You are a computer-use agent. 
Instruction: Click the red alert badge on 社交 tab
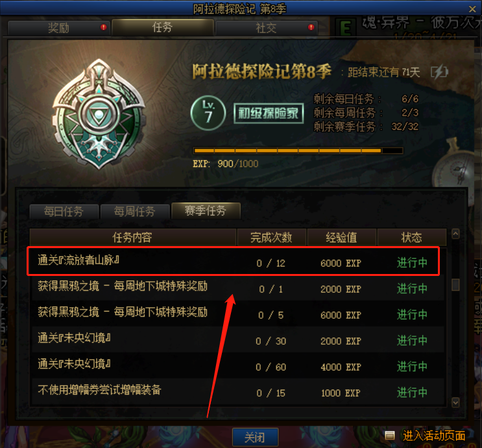click(x=311, y=27)
